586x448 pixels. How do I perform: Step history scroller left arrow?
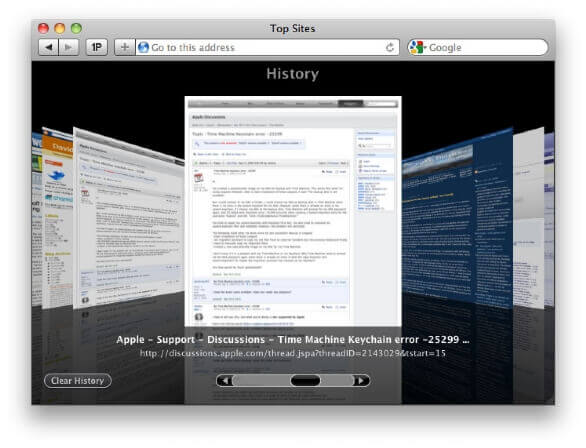point(225,381)
